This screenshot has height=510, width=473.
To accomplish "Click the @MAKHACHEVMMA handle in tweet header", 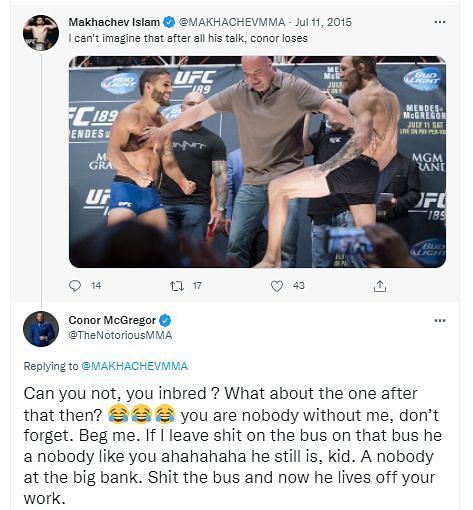I will click(232, 22).
